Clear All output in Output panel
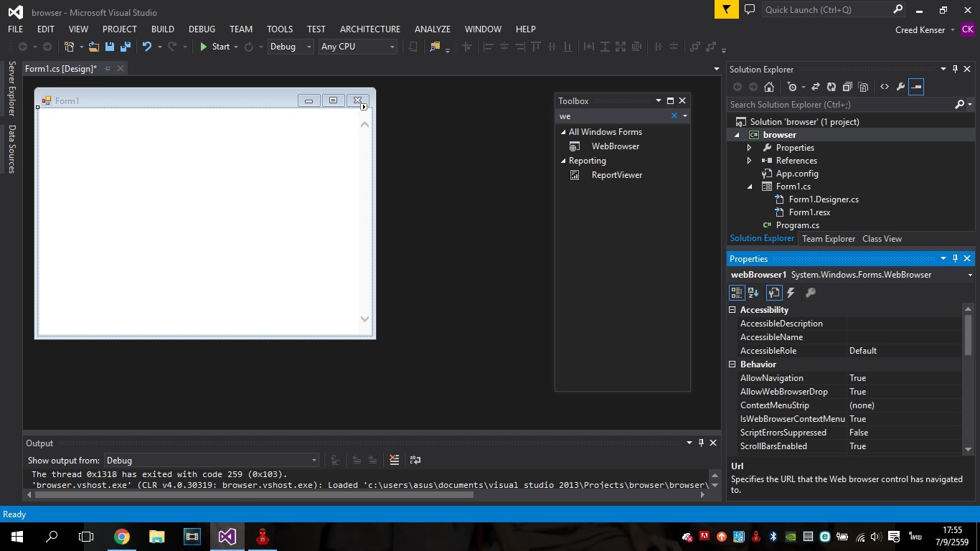Image resolution: width=980 pixels, height=551 pixels. pyautogui.click(x=394, y=460)
